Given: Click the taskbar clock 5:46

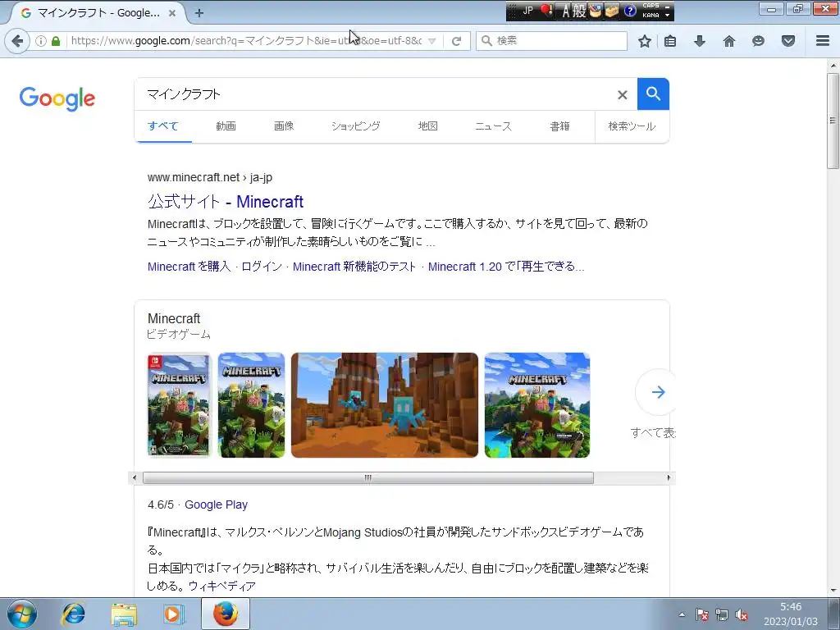Looking at the screenshot, I should (791, 607).
